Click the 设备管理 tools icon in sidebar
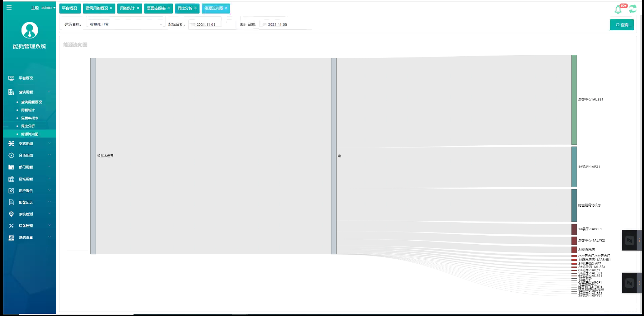 tap(11, 226)
